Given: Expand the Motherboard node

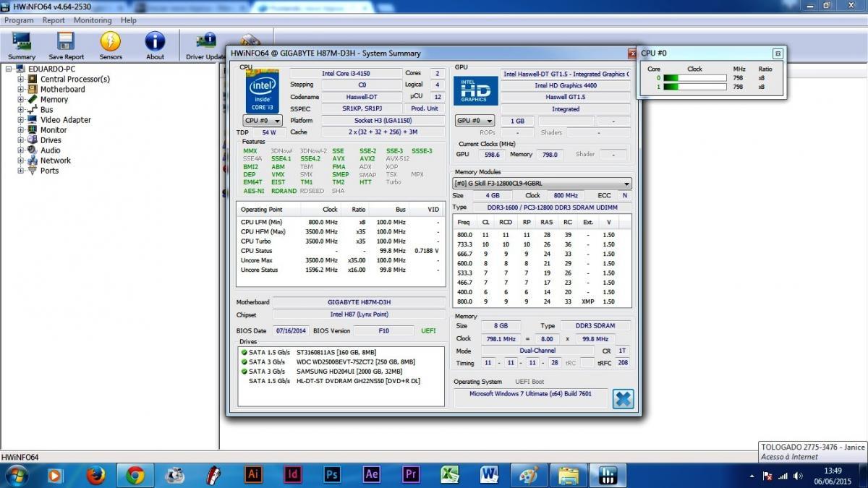Looking at the screenshot, I should [20, 90].
